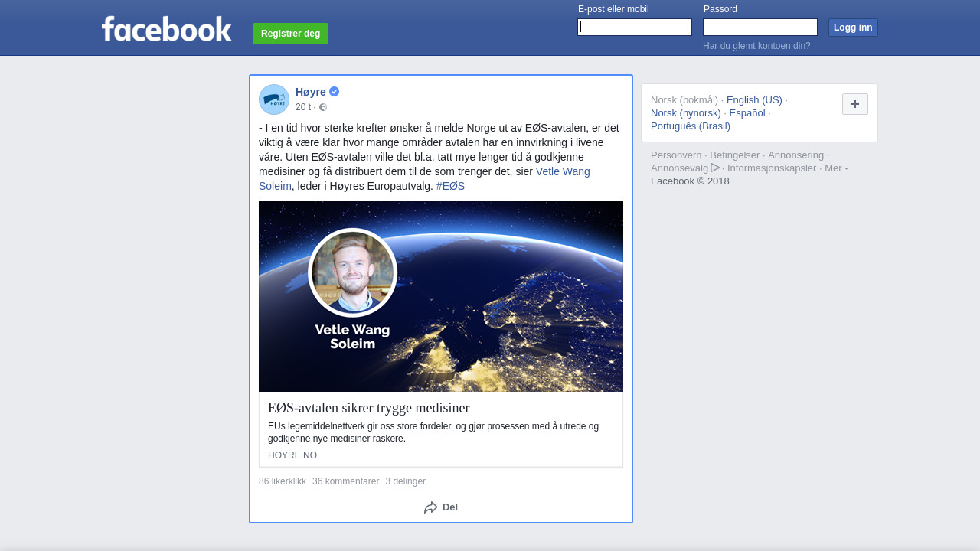Switch language to Português (Brasil)

691,126
